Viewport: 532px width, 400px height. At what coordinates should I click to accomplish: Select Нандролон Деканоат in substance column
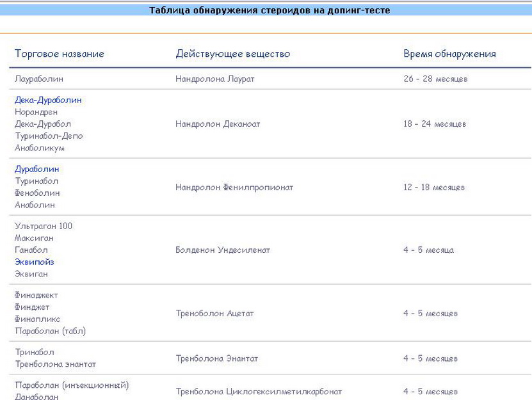click(218, 124)
